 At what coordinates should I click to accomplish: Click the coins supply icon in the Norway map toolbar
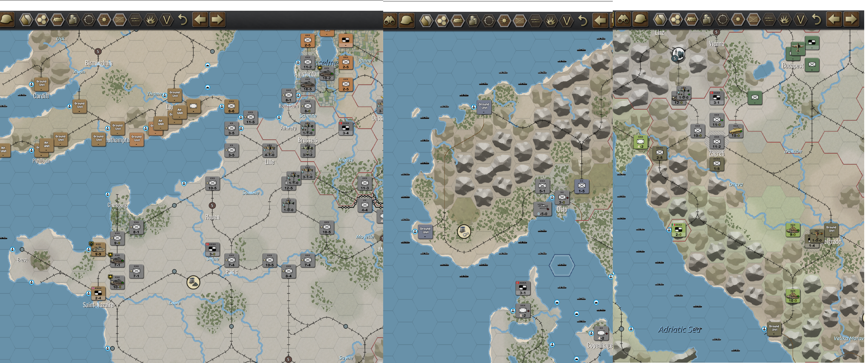point(473,21)
